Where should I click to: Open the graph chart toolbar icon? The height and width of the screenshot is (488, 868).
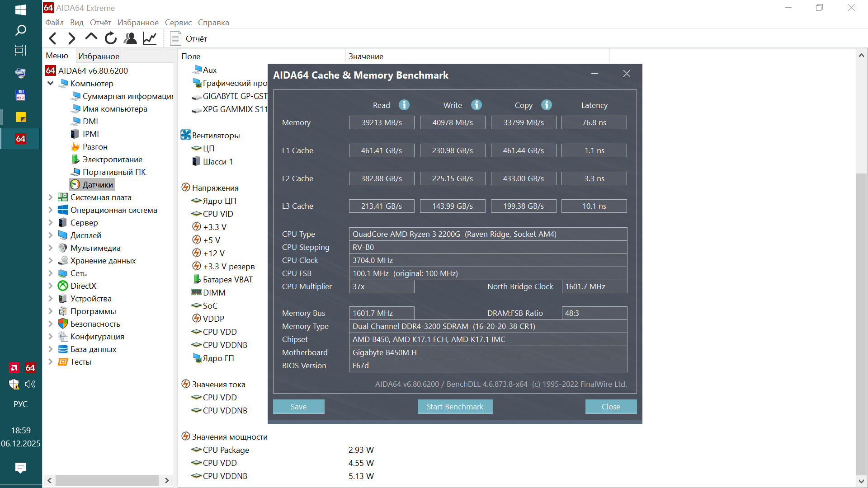(150, 39)
